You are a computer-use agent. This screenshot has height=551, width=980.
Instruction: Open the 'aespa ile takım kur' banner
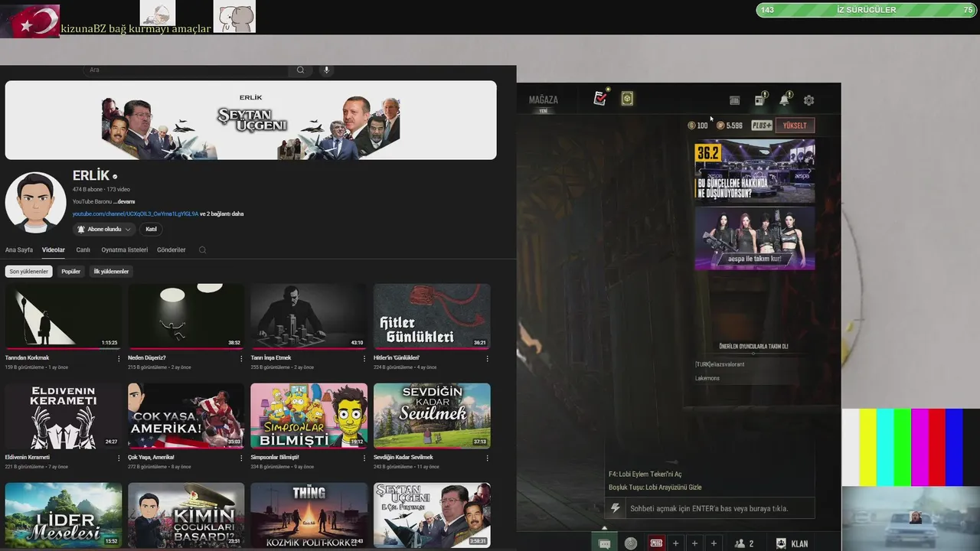[754, 238]
